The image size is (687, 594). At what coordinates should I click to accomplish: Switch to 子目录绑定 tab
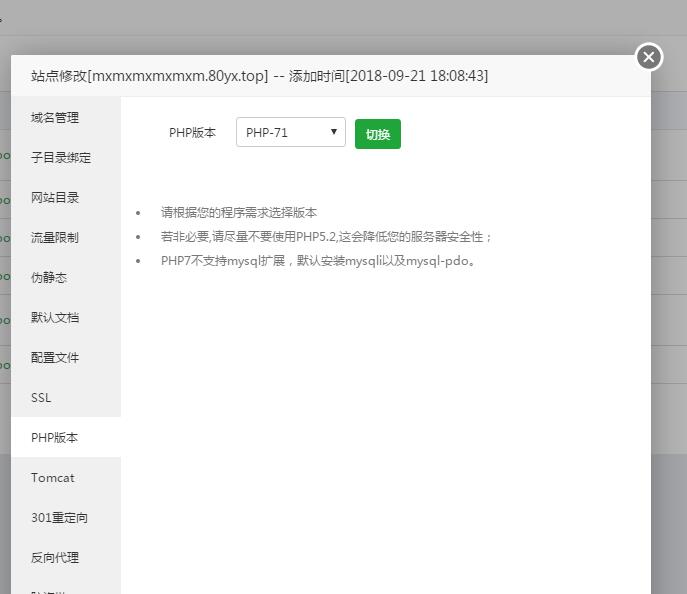[61, 157]
